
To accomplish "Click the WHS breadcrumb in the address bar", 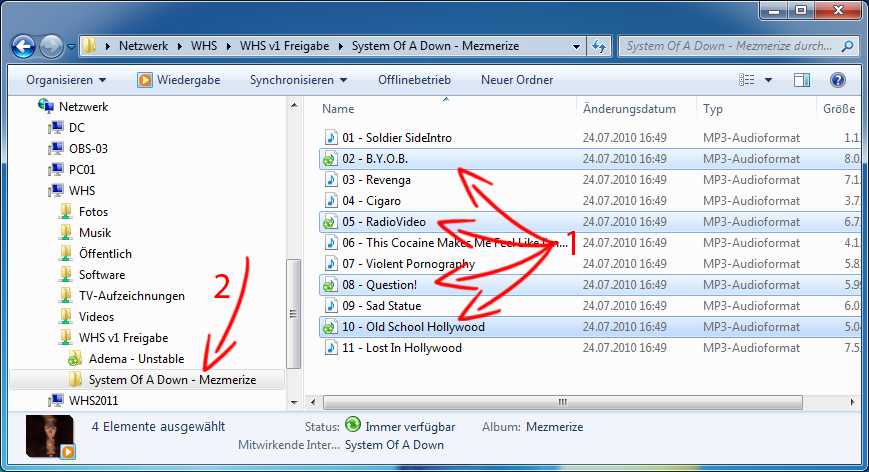I will click(203, 46).
